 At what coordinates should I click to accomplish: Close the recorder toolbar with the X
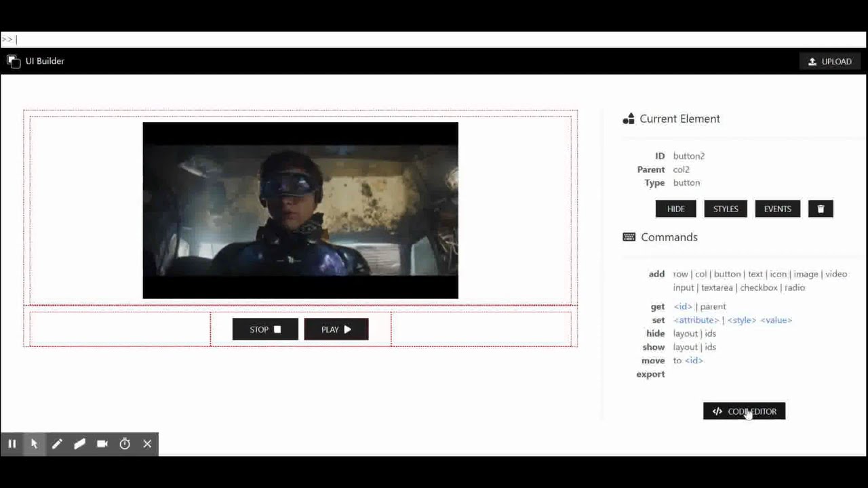point(147,444)
